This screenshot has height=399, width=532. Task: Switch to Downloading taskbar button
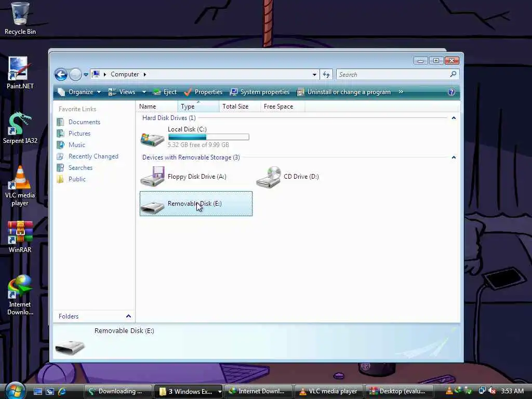click(118, 391)
